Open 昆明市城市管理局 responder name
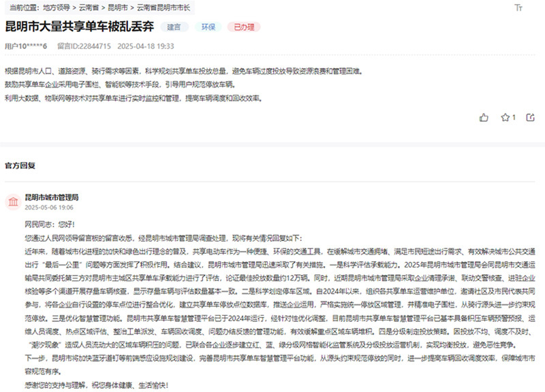This screenshot has height=392, width=545. pyautogui.click(x=52, y=197)
